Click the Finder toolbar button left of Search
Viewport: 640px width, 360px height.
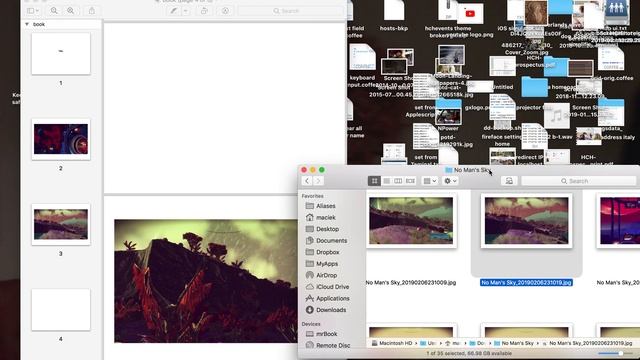click(509, 181)
